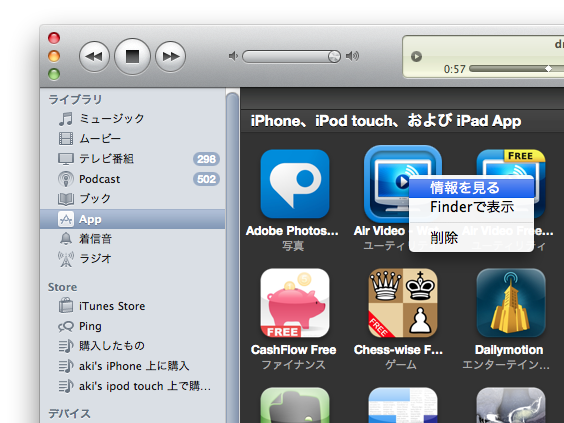Open the iTunes Store shopping bag icon
The width and height of the screenshot is (564, 423).
pyautogui.click(x=66, y=306)
